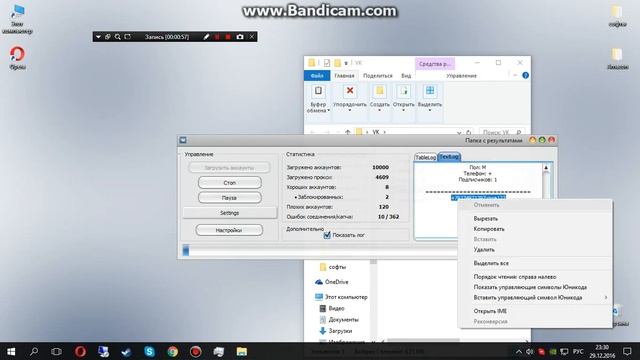Select Порядок чтения: справа налево
640x360 pixels.
point(515,277)
